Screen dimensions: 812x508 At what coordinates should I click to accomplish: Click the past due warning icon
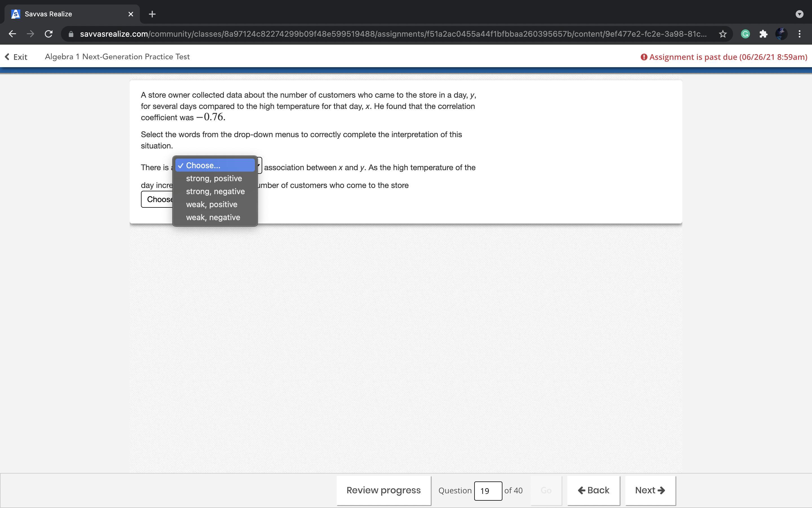pos(644,57)
